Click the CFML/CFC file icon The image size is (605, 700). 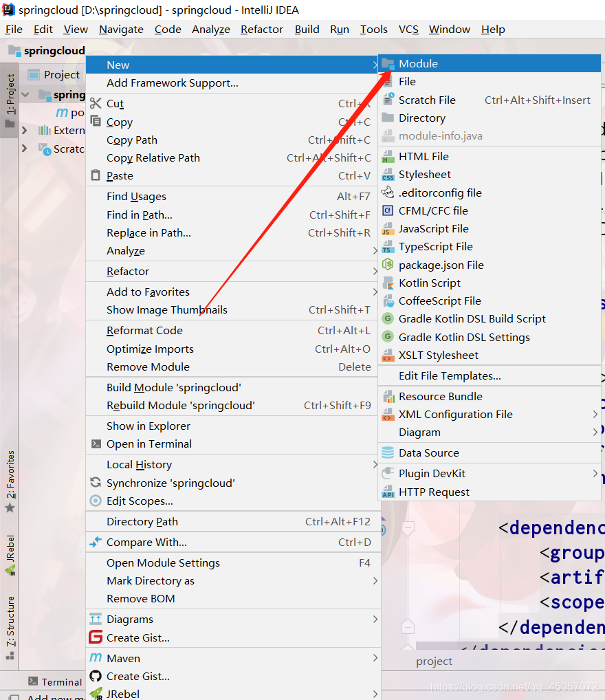(x=388, y=210)
